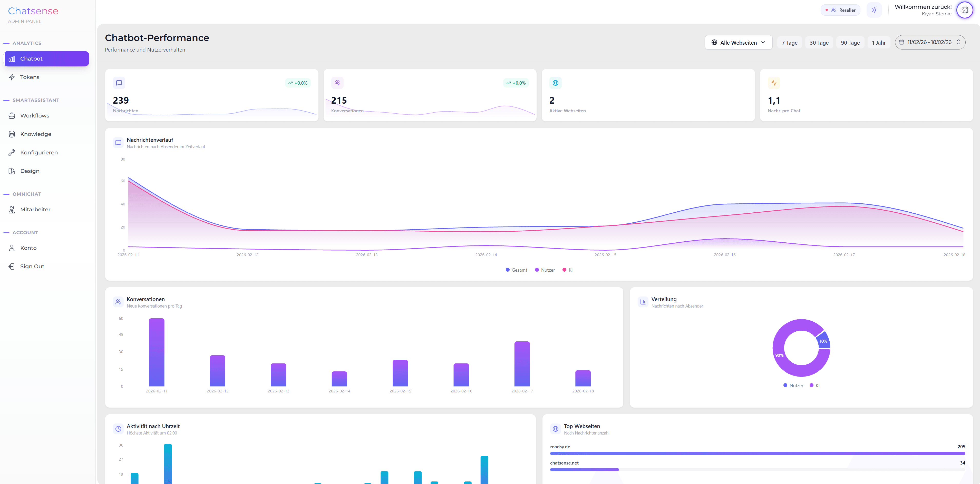The height and width of the screenshot is (484, 980).
Task: Open Knowledge via the database icon
Action: [x=12, y=134]
